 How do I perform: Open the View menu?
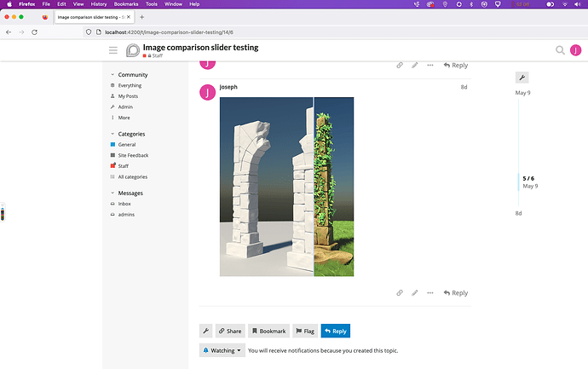(x=78, y=4)
